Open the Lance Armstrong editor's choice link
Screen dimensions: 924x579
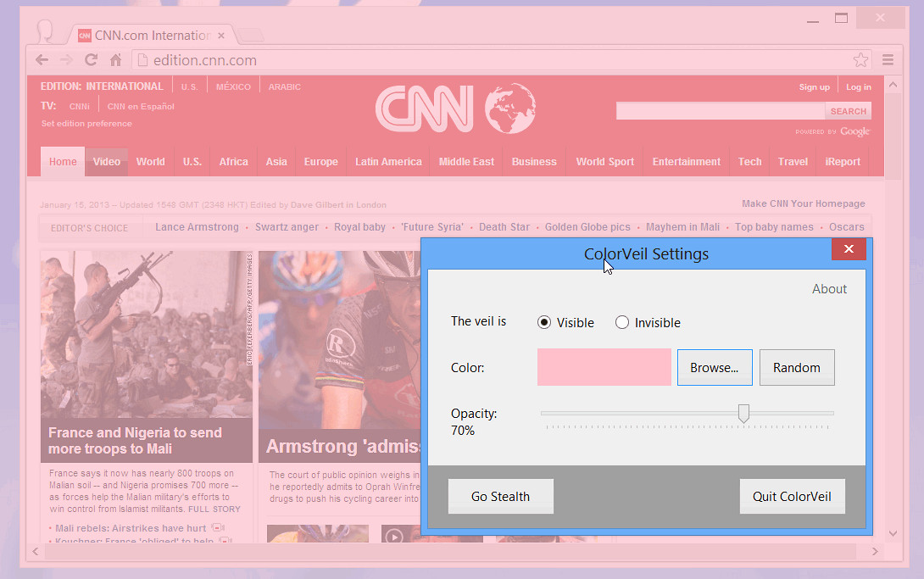197,227
